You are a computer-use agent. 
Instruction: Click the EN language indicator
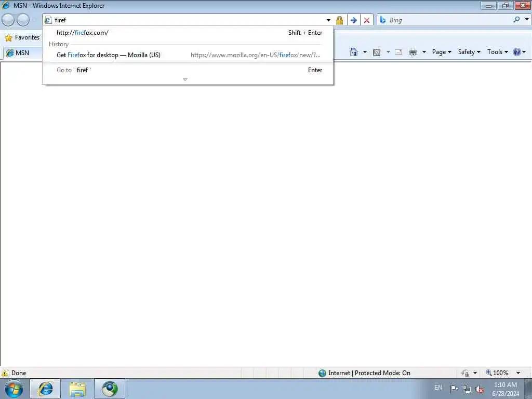438,387
